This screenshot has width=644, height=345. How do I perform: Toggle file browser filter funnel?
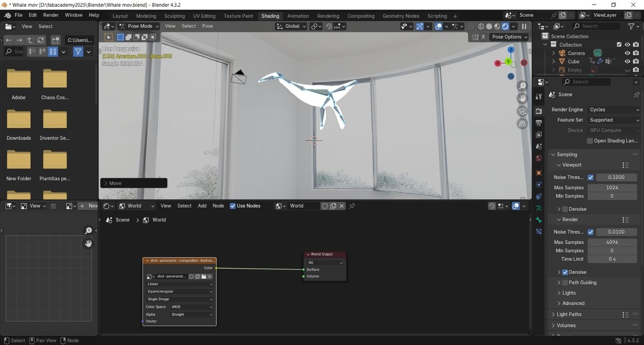pos(78,51)
